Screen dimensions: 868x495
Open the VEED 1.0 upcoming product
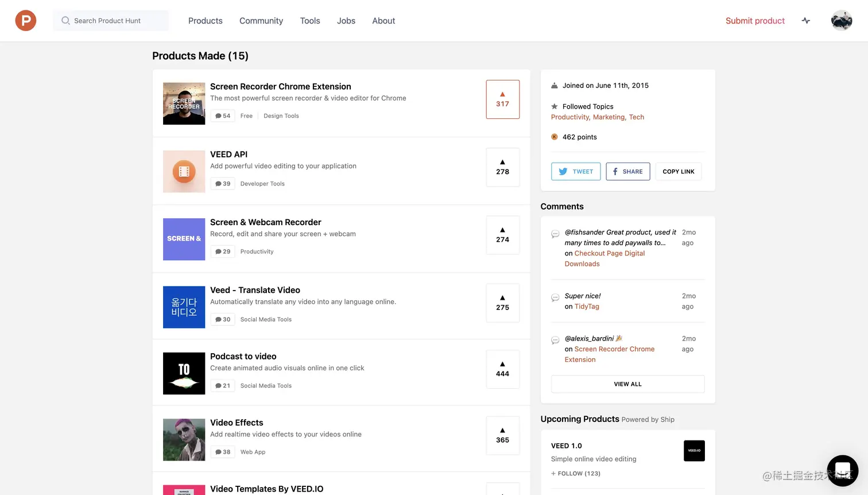567,446
